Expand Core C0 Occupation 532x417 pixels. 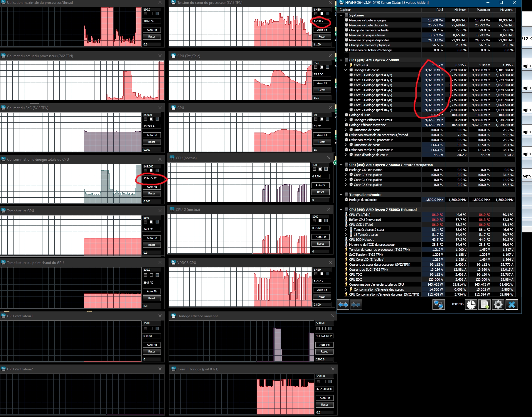[346, 175]
